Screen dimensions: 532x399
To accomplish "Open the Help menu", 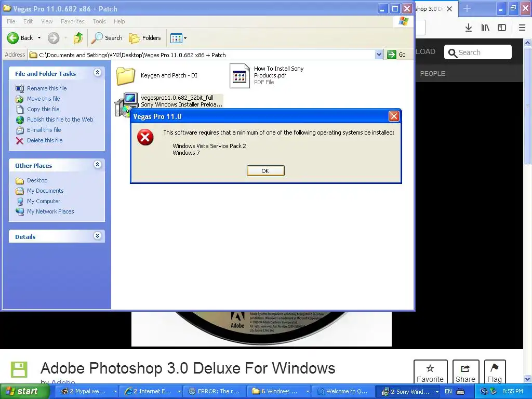I will [119, 21].
